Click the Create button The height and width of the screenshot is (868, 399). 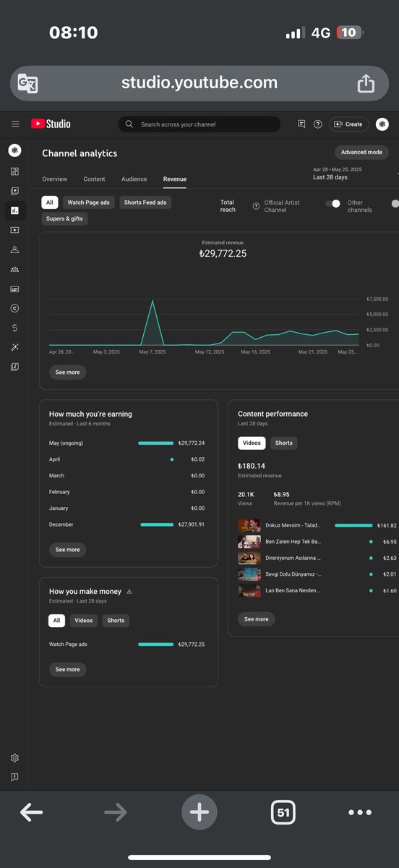(x=348, y=124)
